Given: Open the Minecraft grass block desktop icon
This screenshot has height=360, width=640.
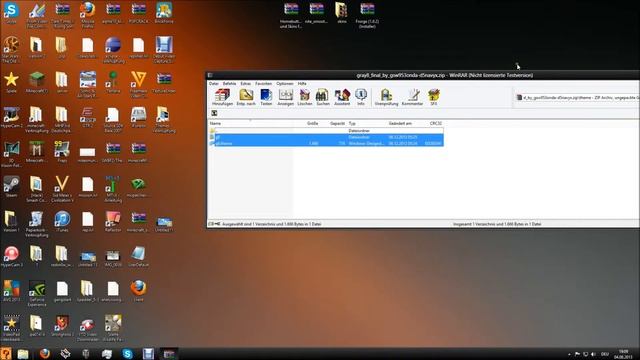Looking at the screenshot, I should 36,82.
